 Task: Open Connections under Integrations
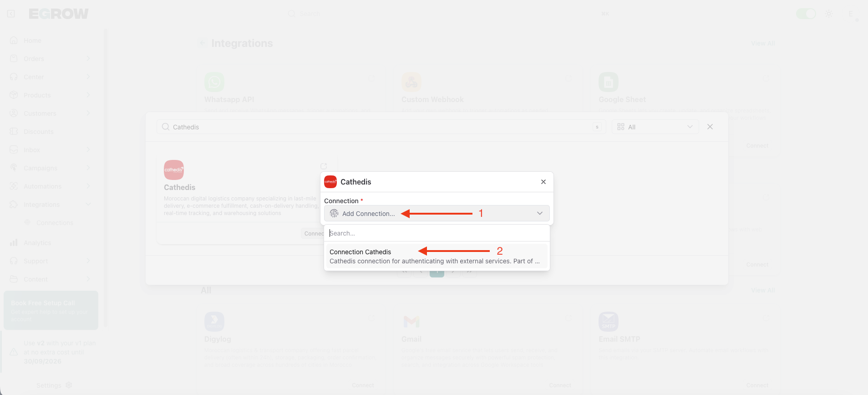(x=55, y=223)
